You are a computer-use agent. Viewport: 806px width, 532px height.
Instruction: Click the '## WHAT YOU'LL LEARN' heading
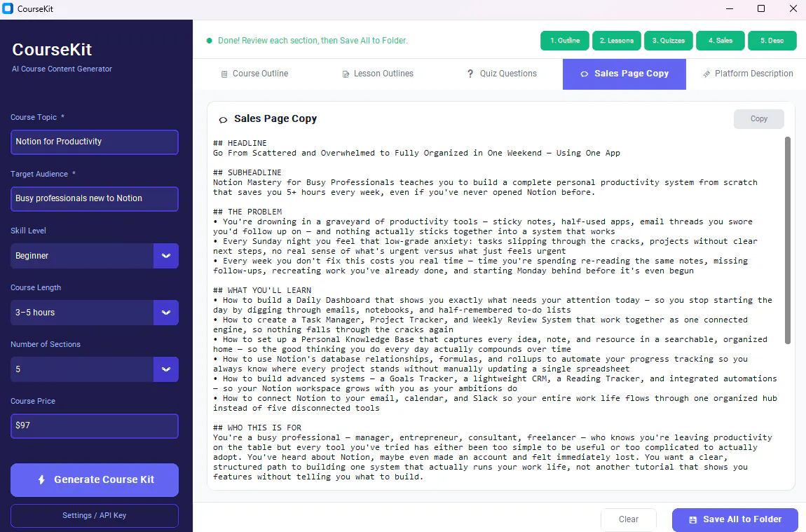[262, 290]
